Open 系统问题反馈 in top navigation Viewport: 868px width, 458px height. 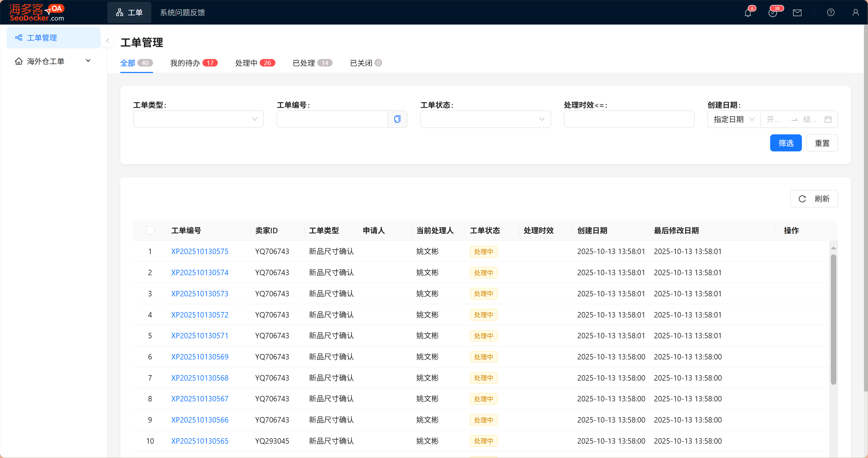pos(182,13)
